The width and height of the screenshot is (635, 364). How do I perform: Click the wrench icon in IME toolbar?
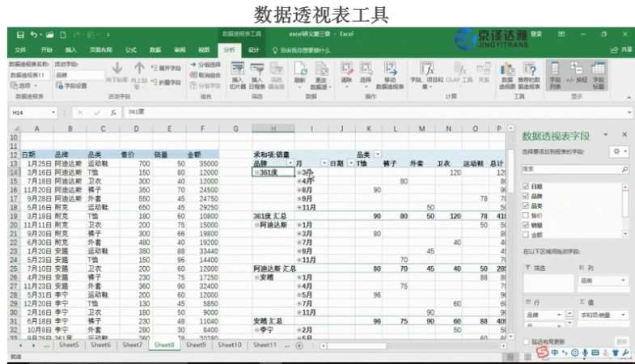625,353
